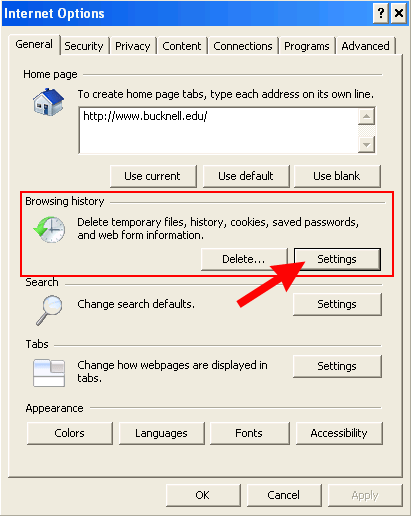Open the Privacy tab
The height and width of the screenshot is (516, 411).
tap(133, 46)
